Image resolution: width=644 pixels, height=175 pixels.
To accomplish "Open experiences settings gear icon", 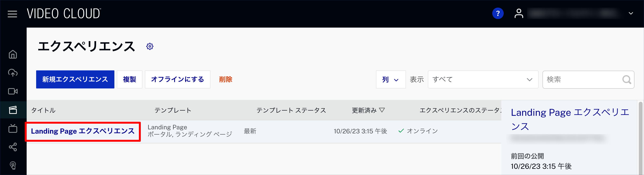I will click(x=150, y=46).
